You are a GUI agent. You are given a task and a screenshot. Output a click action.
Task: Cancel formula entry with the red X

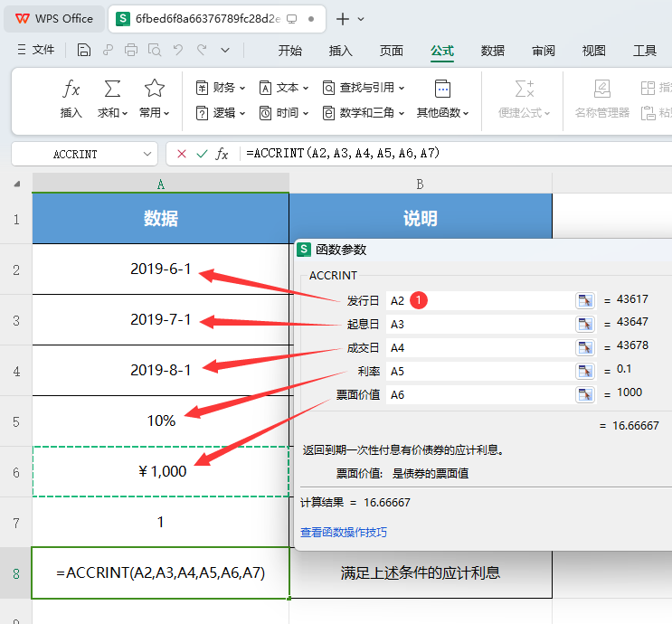tap(182, 154)
